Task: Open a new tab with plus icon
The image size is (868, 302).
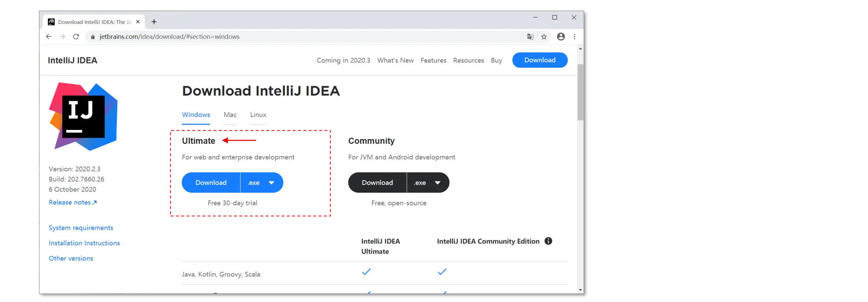Action: (x=154, y=22)
